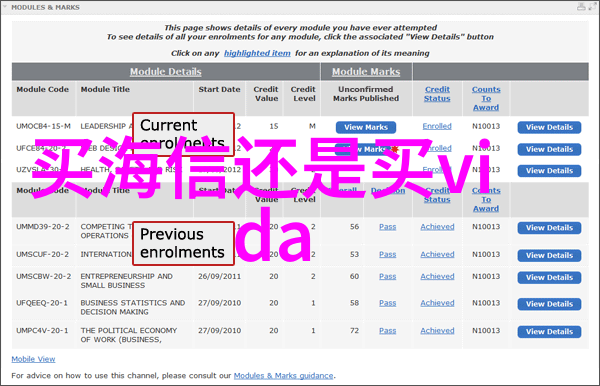Image resolution: width=600 pixels, height=386 pixels.
Task: Select module code UMSCUF-20-2 text
Action: pyautogui.click(x=42, y=254)
